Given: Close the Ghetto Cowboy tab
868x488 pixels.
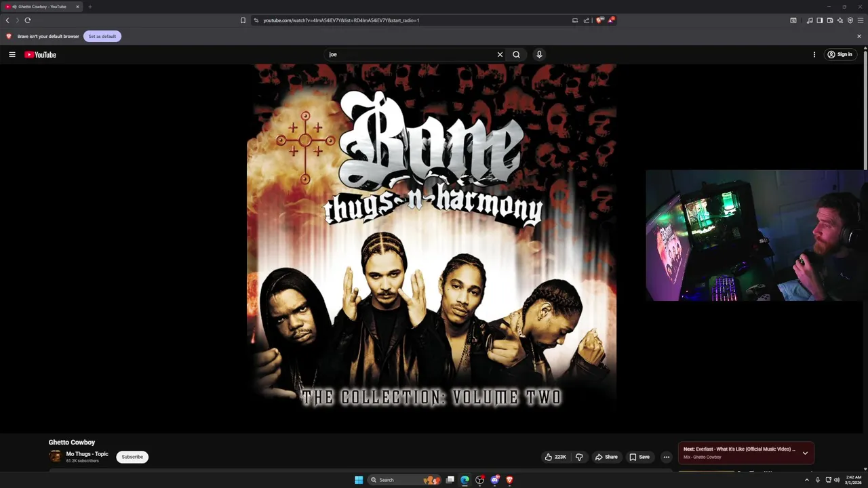Looking at the screenshot, I should point(77,7).
